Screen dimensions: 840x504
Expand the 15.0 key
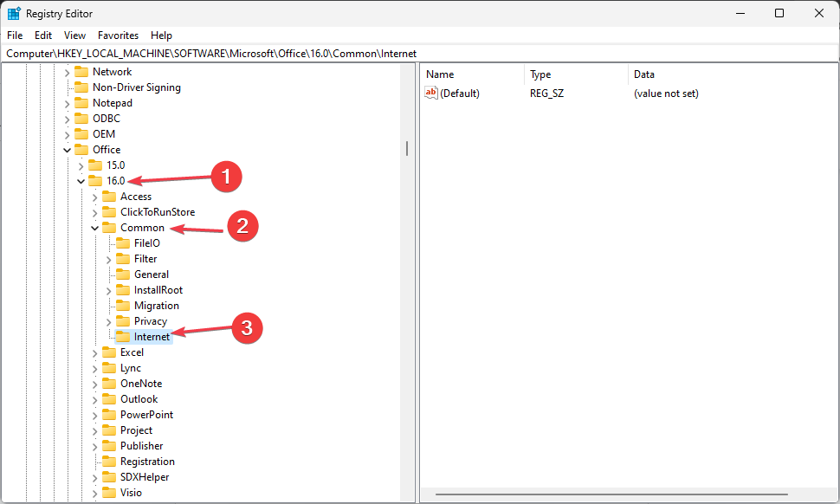click(81, 165)
